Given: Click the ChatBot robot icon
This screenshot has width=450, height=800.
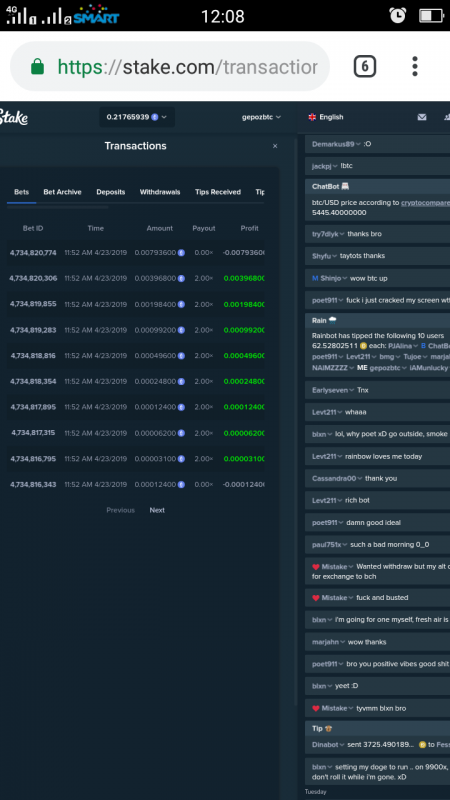Looking at the screenshot, I should pyautogui.click(x=345, y=187).
